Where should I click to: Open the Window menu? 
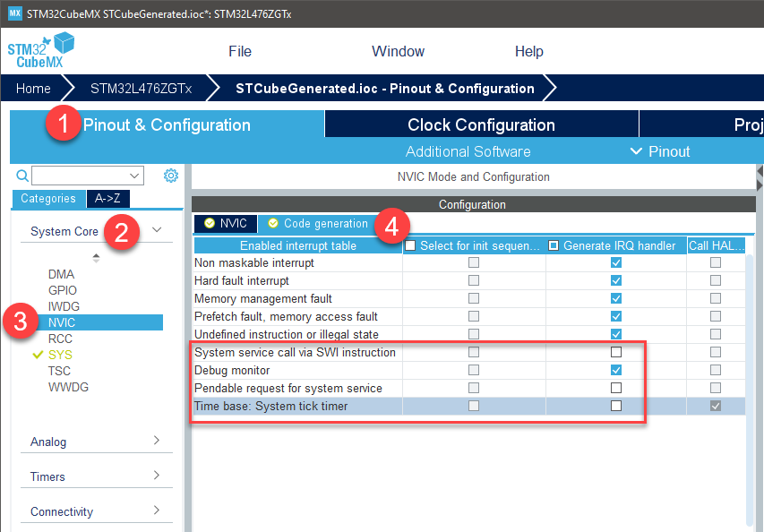click(398, 51)
